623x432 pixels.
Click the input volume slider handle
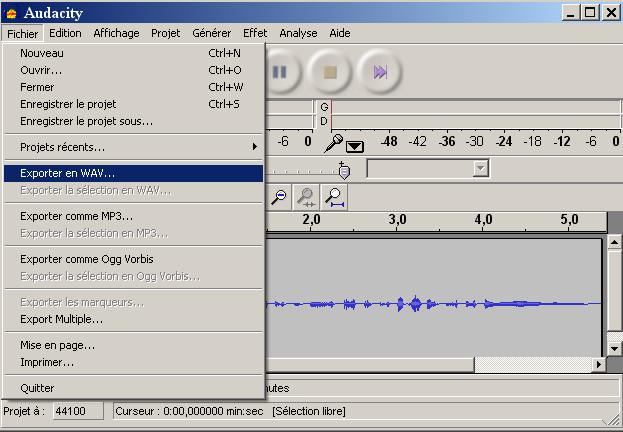344,170
